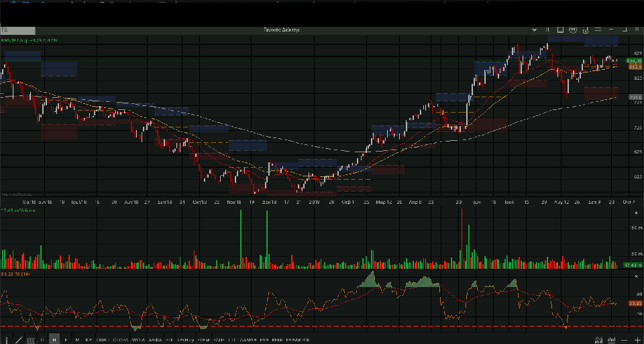
Task: Select the highlighted H timeframe tab
Action: coord(54,339)
